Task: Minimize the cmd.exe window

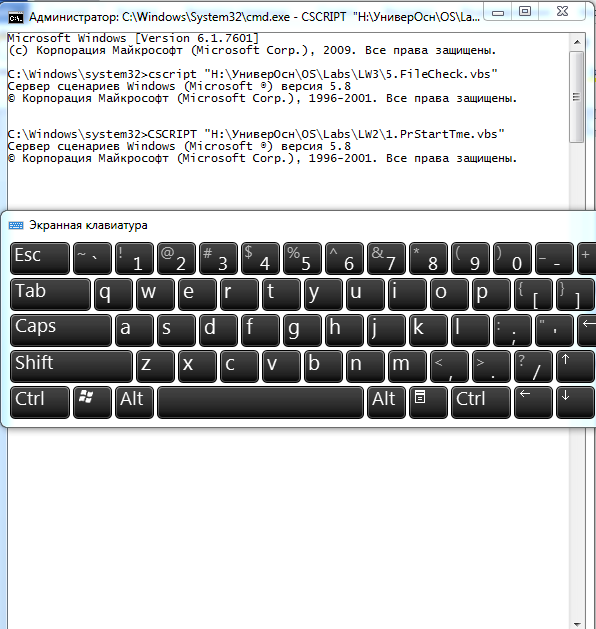Action: [498, 11]
